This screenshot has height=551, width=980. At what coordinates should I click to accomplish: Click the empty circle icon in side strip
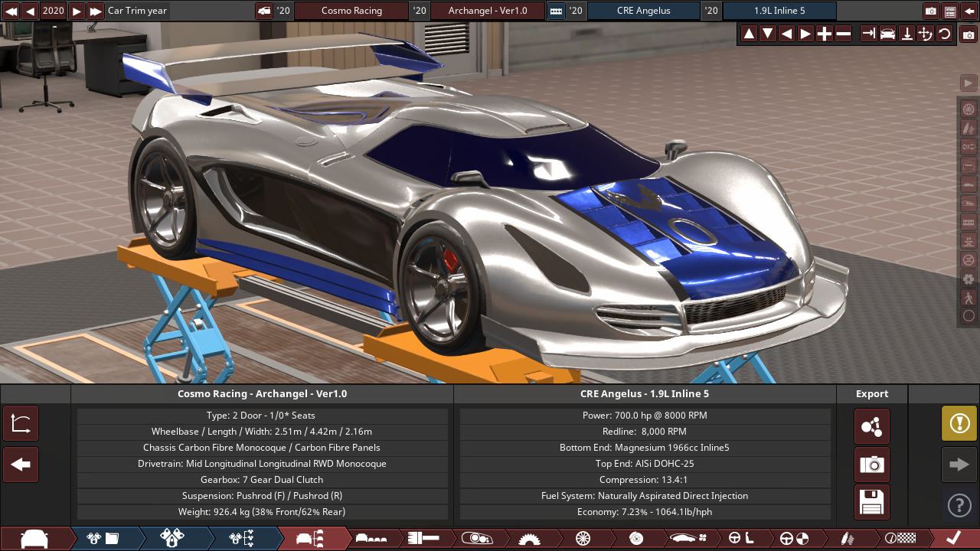pos(969,315)
